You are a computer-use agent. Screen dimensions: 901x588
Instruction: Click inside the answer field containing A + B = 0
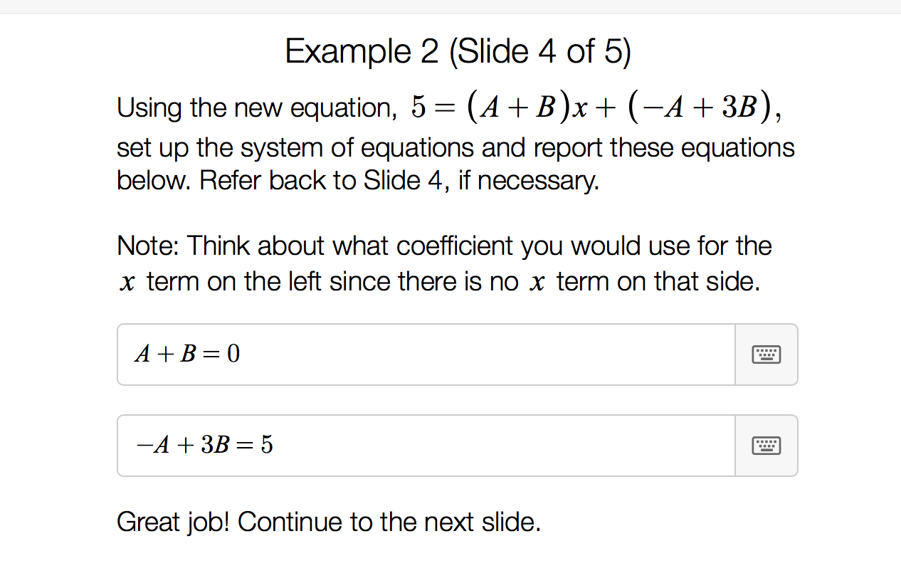pos(427,354)
